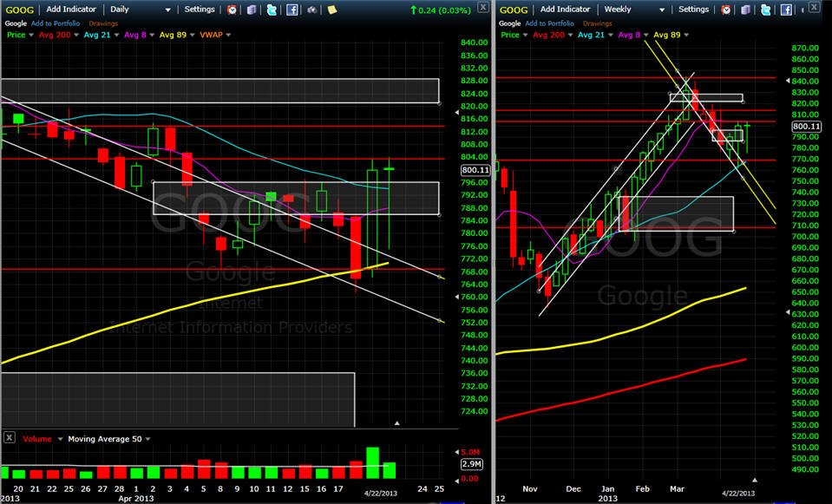
Task: Expand Avg 21 options arrow on Weekly chart
Action: pyautogui.click(x=610, y=35)
